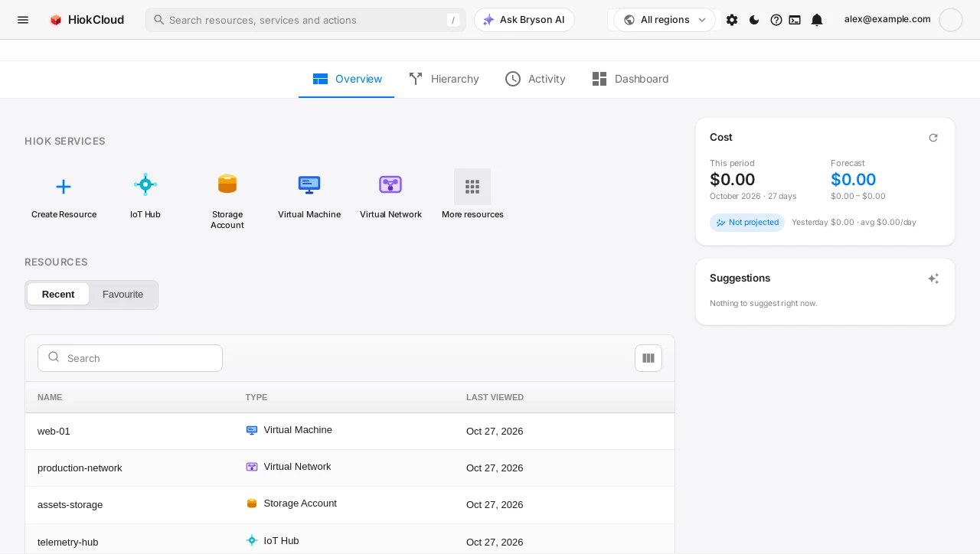Switch resources list to Recent
Image resolution: width=980 pixels, height=554 pixels.
coord(58,295)
